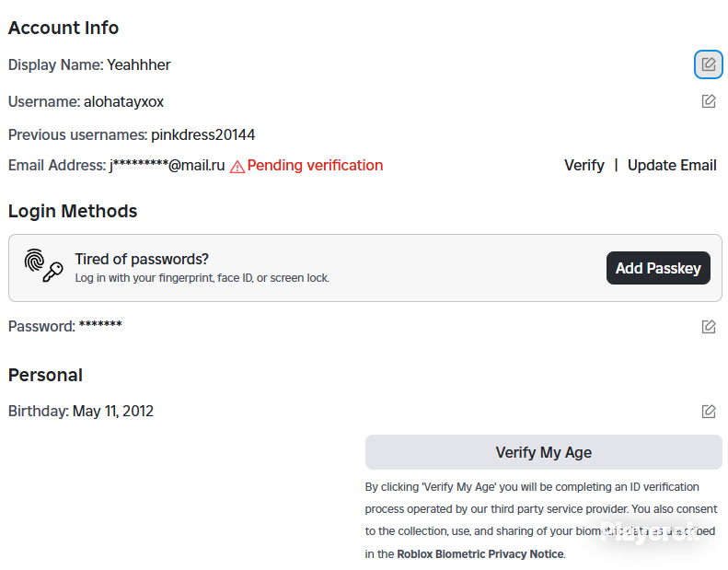
Task: Click the username text alohatayxox
Action: tap(124, 101)
